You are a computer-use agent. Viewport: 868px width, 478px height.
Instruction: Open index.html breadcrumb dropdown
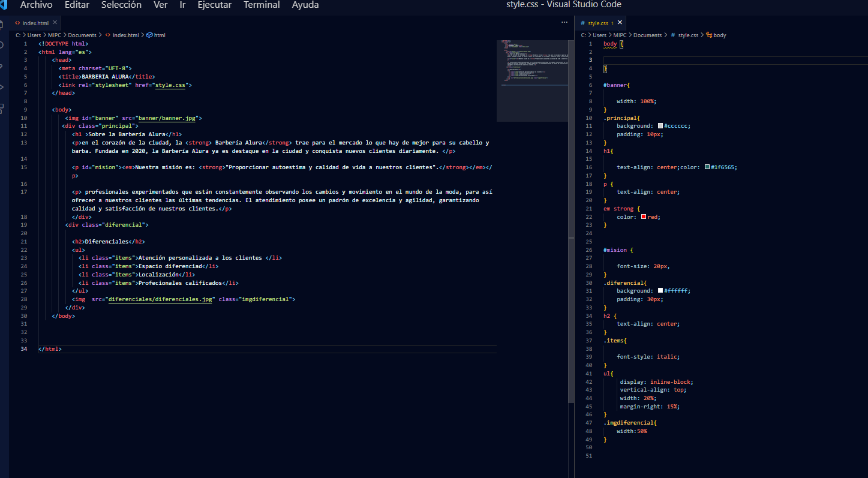[126, 35]
